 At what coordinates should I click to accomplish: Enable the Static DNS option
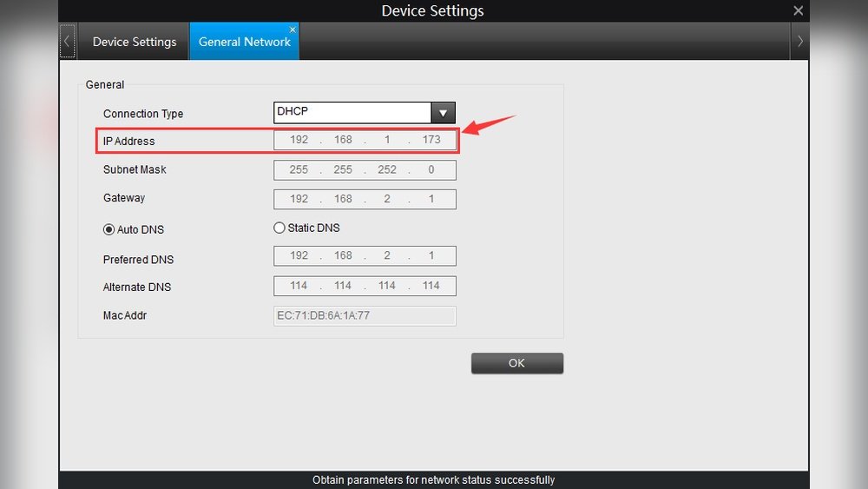click(279, 228)
